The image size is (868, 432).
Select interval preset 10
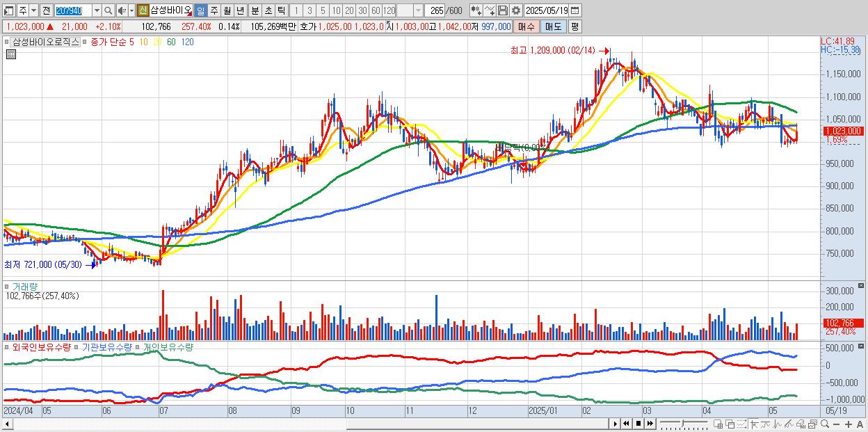336,10
